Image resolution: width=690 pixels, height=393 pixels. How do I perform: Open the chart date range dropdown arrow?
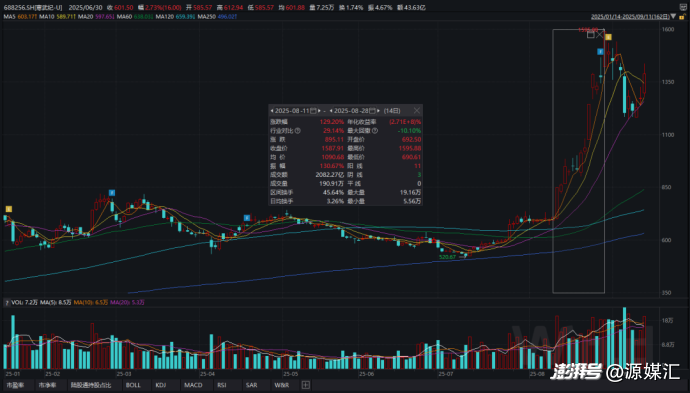click(x=673, y=17)
